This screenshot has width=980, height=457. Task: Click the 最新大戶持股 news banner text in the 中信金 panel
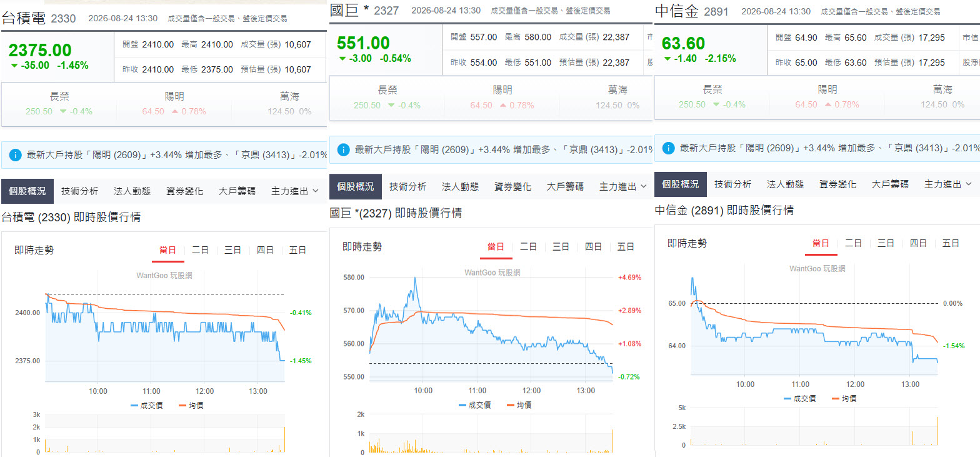pyautogui.click(x=829, y=148)
